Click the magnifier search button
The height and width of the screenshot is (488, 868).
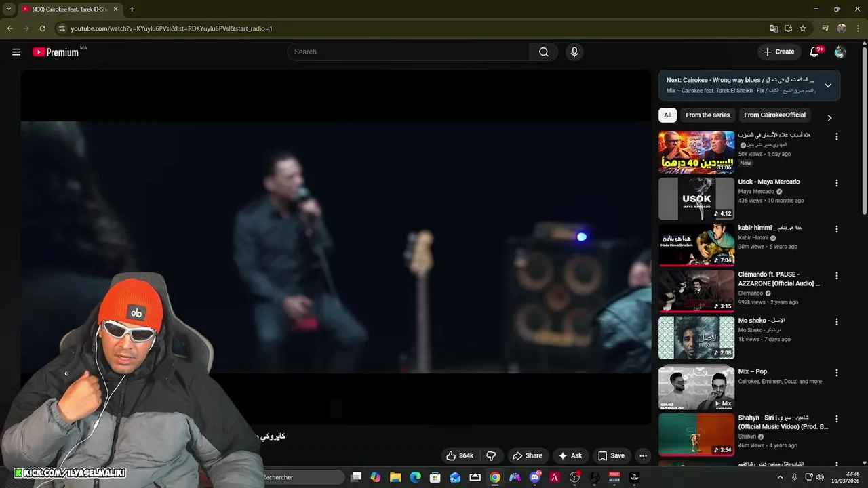(x=544, y=52)
